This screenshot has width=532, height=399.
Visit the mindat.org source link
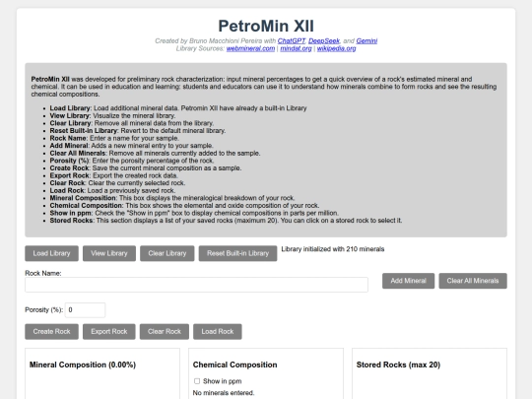296,48
